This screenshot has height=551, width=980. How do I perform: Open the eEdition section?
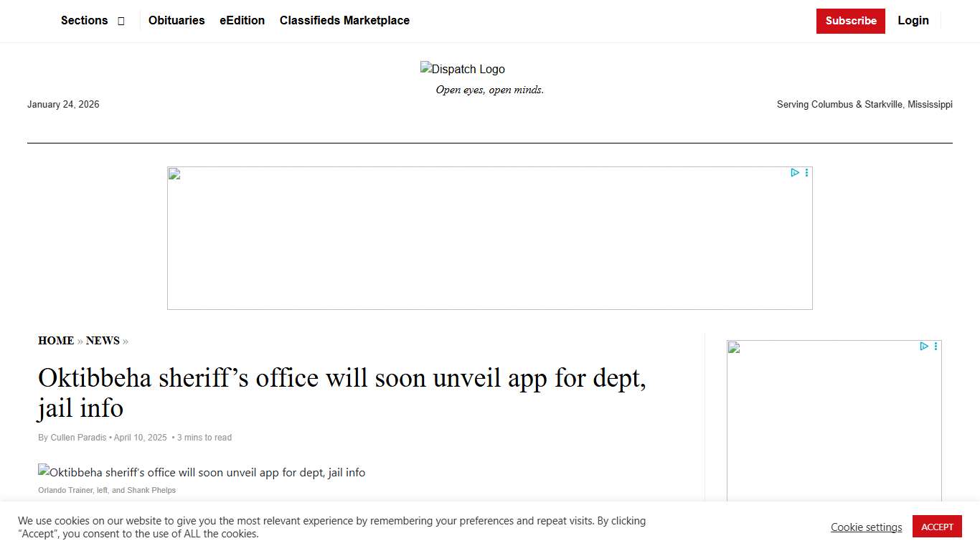(242, 21)
